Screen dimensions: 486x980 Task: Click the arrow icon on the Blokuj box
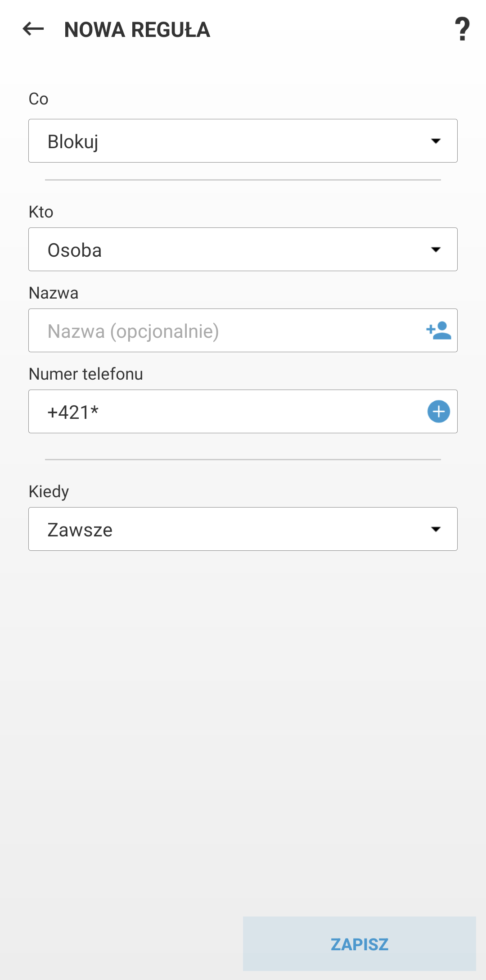pyautogui.click(x=436, y=141)
